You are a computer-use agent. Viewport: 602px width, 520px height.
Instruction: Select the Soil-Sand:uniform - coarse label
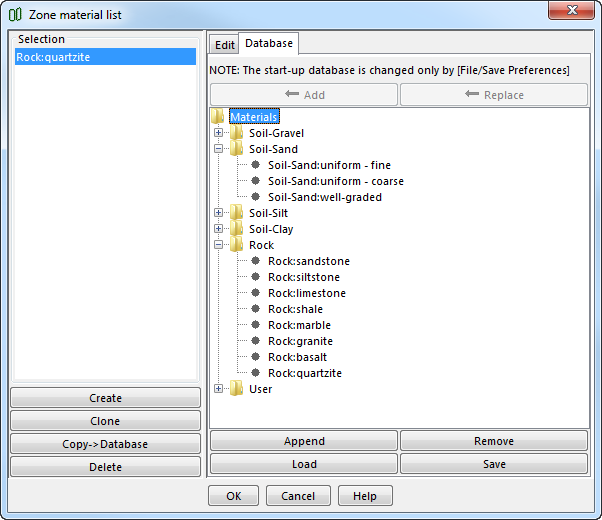(x=336, y=181)
